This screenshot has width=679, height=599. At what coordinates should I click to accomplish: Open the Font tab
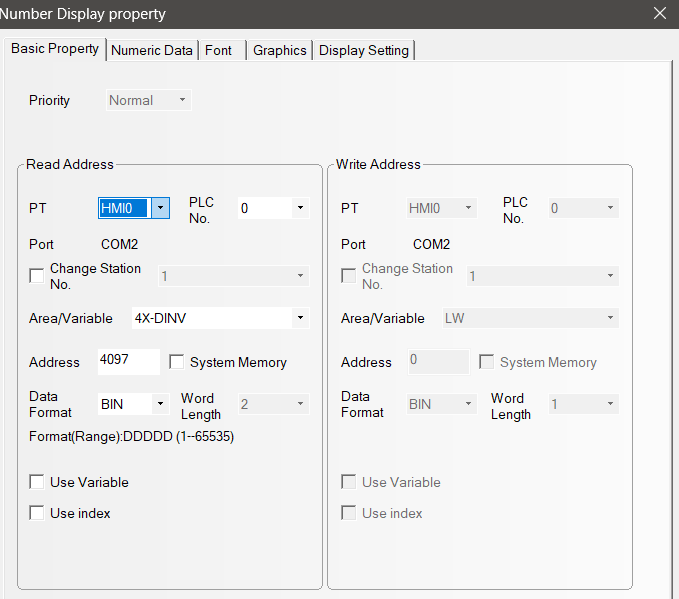pos(218,50)
